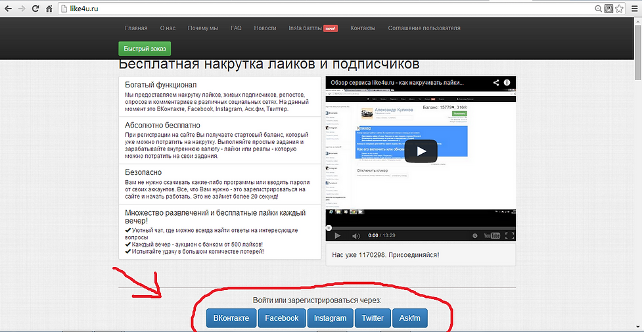Open the browser hamburger menu
Screen dimensions: 644x332
635,8
